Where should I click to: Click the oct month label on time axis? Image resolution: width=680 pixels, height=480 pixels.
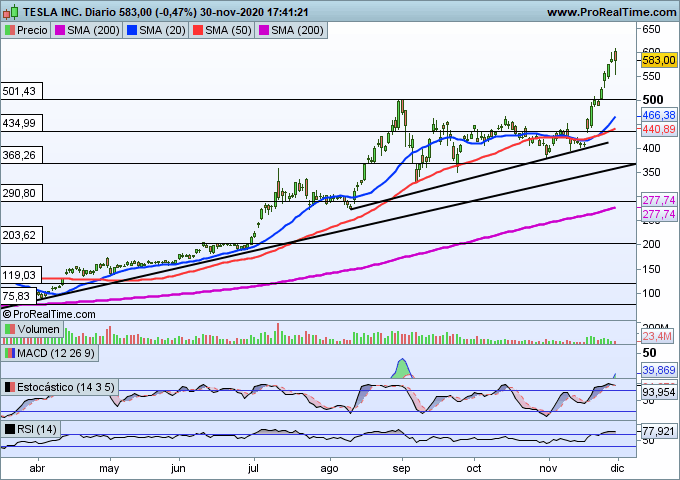474,468
